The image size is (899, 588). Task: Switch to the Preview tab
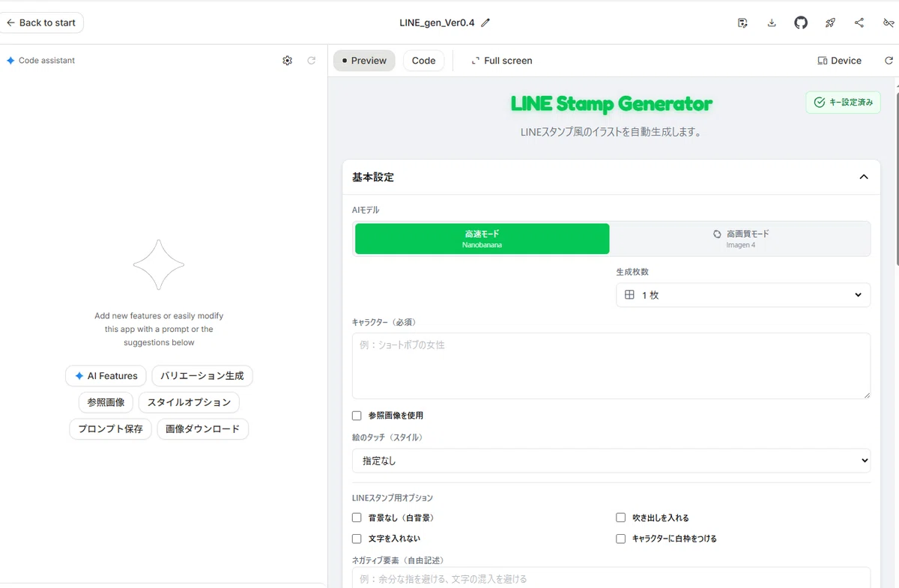[x=364, y=61]
